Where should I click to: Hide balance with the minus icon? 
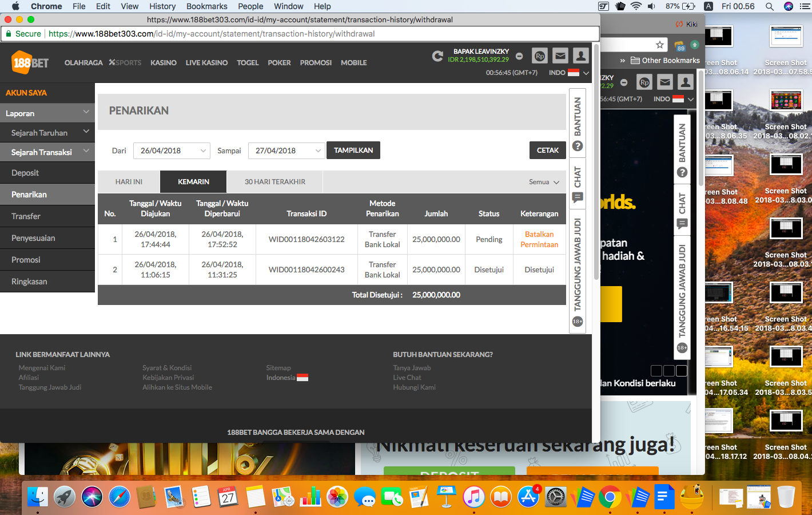(x=519, y=56)
